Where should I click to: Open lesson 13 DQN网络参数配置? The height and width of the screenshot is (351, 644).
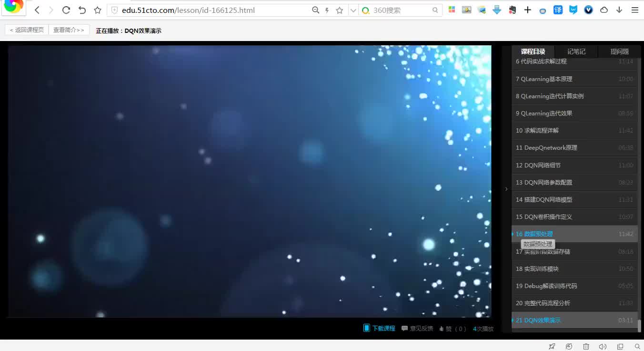coord(574,182)
